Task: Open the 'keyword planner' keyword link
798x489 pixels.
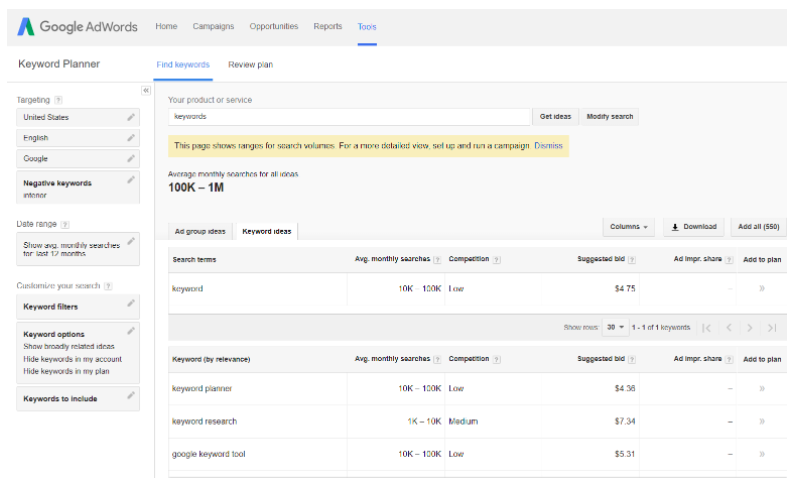Action: coord(202,388)
